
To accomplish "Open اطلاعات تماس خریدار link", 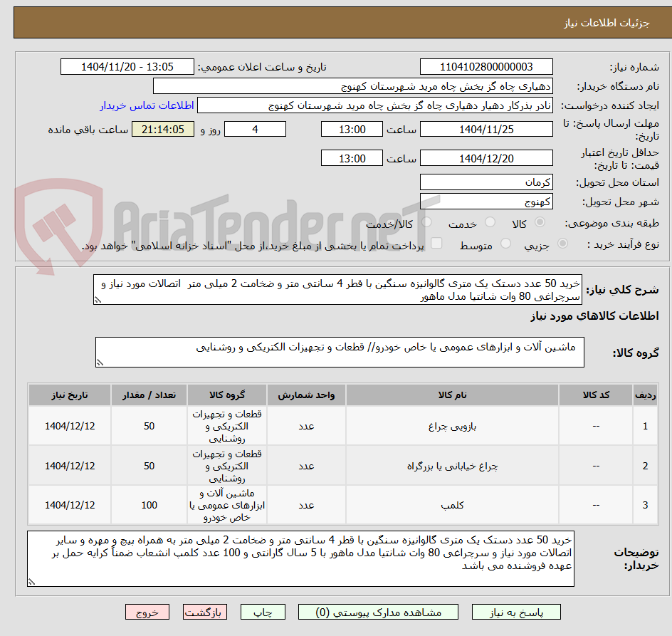I will (x=147, y=105).
